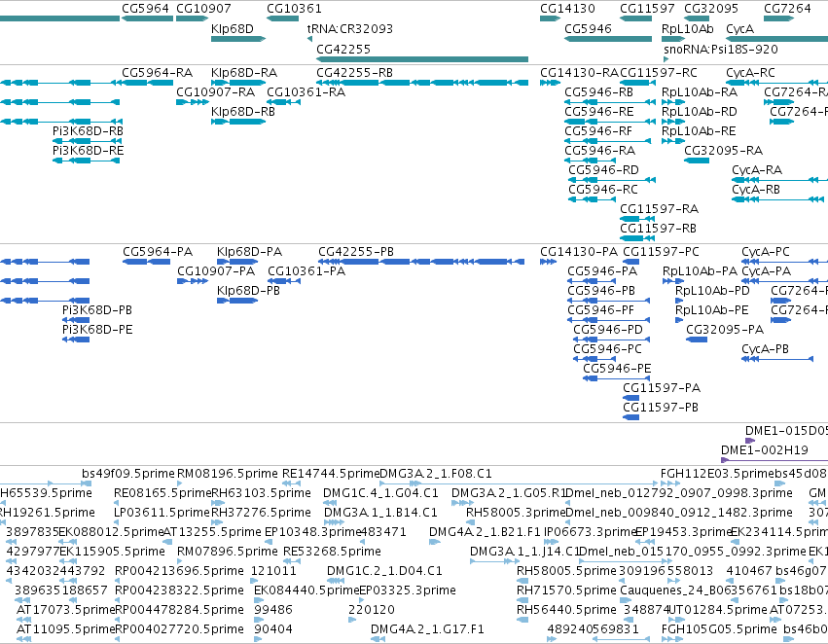Click the RE53268.5prime EST label
Viewport: 828px width, 644px height.
pos(332,551)
